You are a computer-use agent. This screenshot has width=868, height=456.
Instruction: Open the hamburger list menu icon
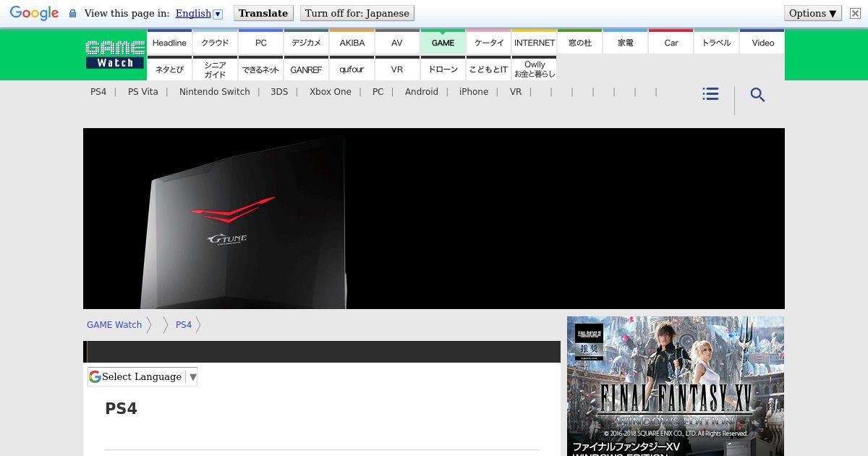coord(710,94)
